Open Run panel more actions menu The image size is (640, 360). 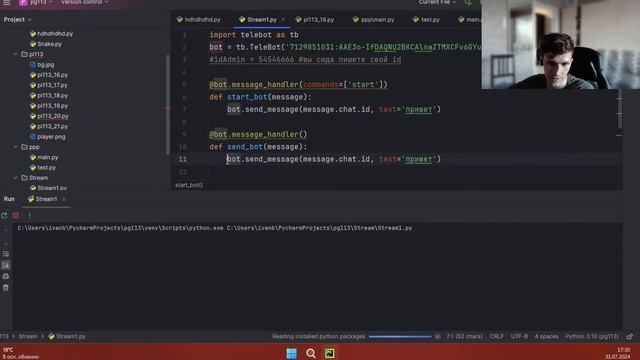coord(29,216)
